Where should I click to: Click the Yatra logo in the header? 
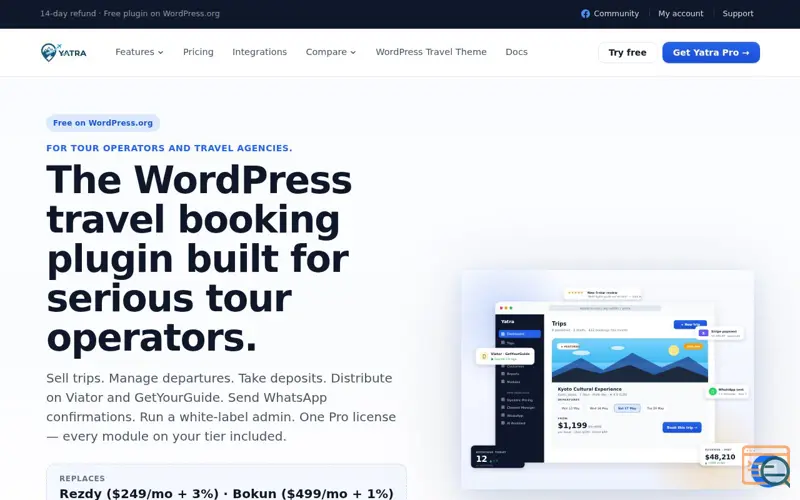[x=64, y=52]
